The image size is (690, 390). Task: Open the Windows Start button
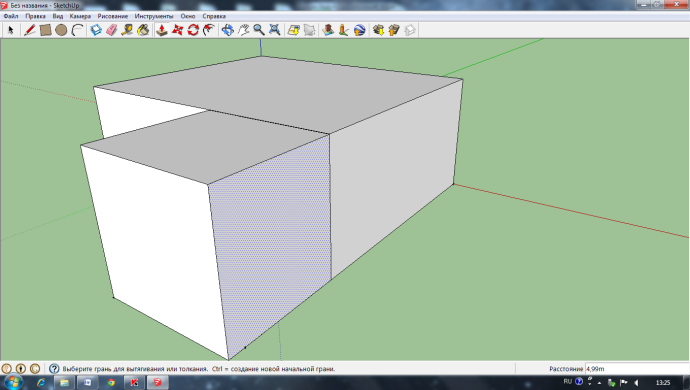coord(13,382)
